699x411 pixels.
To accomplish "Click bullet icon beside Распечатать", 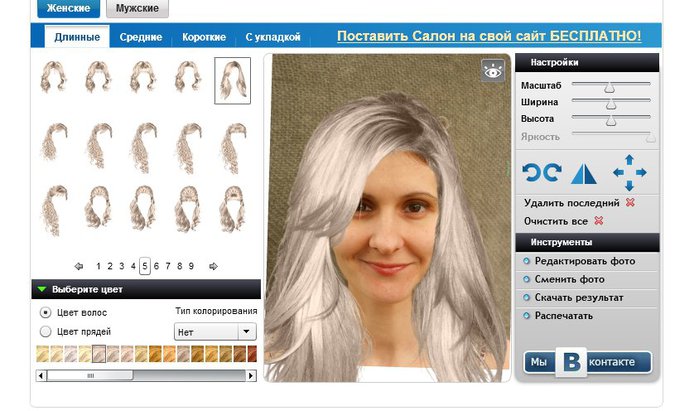I will coord(526,316).
